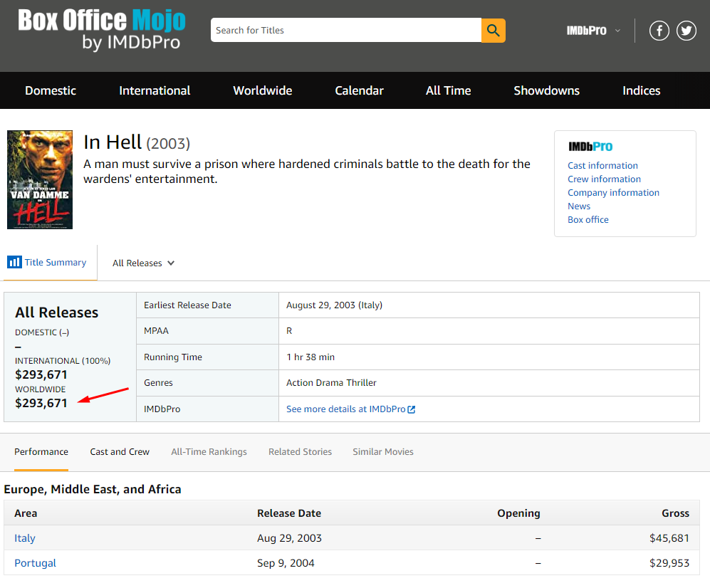The height and width of the screenshot is (588, 710).
Task: Click the IMDbPro logo in sidebar box
Action: click(590, 147)
